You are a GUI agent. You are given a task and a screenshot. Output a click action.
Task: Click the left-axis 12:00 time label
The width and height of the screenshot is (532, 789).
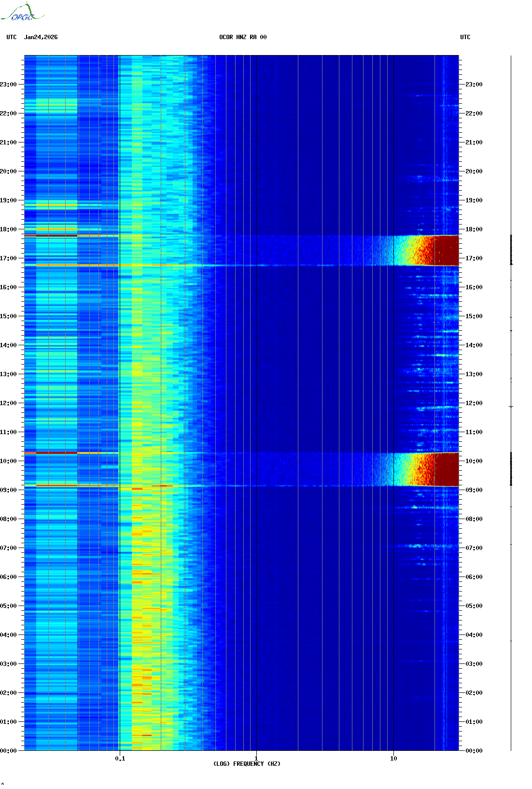point(8,403)
